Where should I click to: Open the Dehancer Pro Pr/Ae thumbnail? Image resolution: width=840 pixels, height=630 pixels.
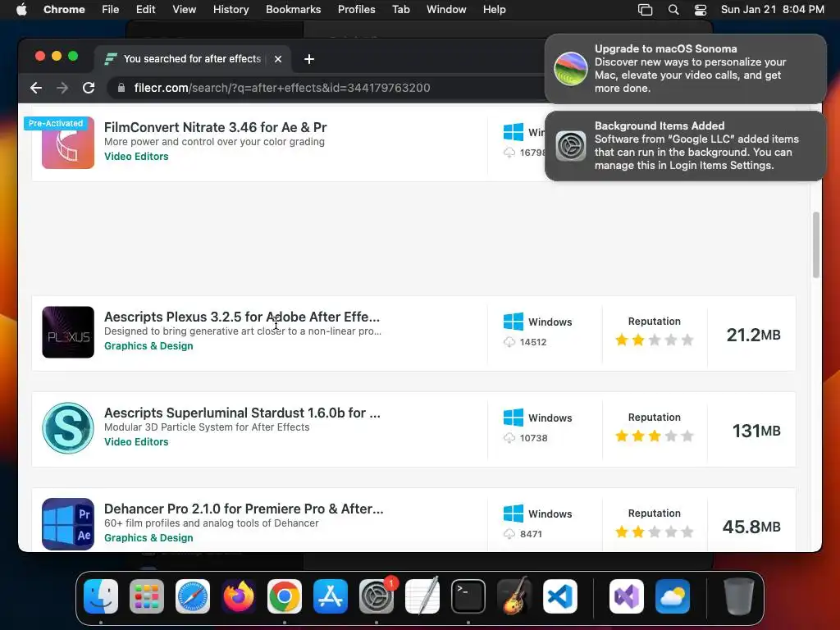[68, 524]
